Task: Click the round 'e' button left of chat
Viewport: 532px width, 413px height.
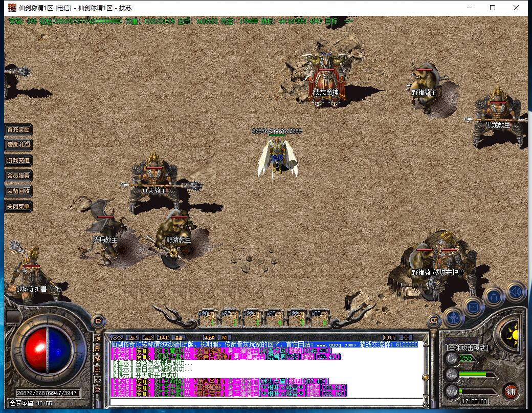Action: (x=98, y=321)
